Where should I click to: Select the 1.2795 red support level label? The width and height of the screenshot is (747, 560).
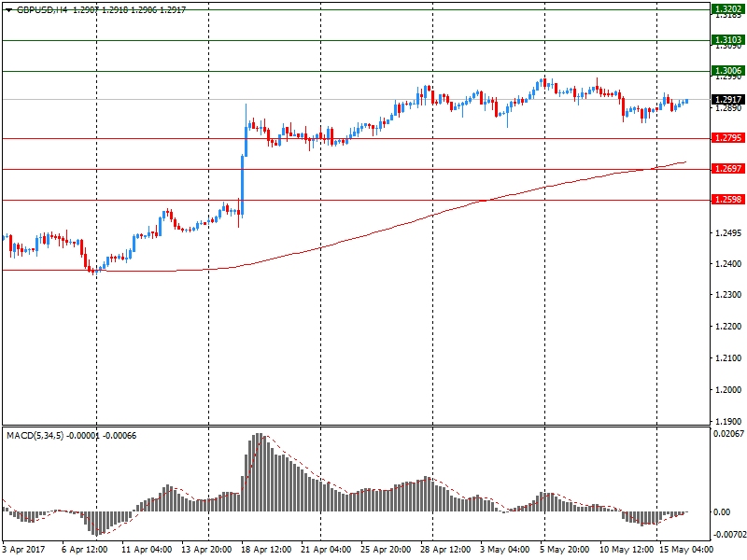728,138
